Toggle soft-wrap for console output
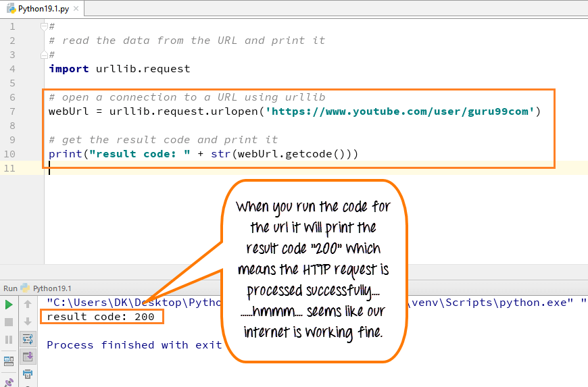The height and width of the screenshot is (387, 588). coord(28,339)
